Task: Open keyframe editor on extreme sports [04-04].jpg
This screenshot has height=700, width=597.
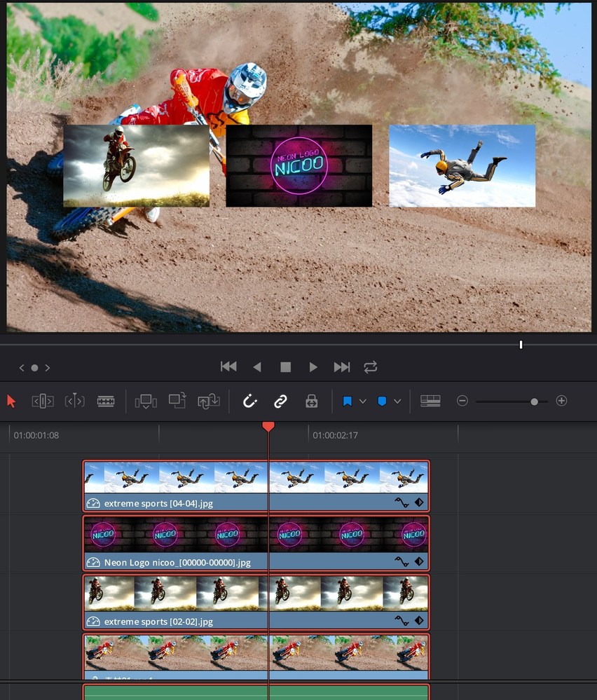Action: click(x=419, y=502)
